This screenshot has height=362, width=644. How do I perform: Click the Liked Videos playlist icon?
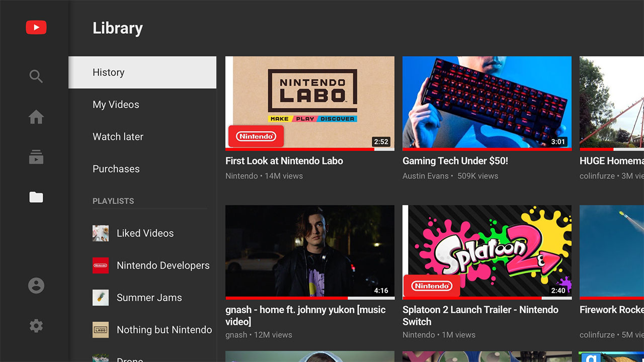pyautogui.click(x=100, y=233)
